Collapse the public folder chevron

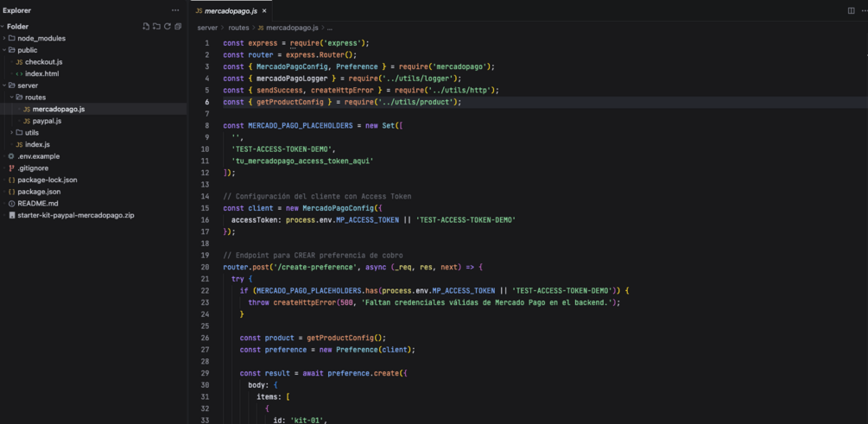(4, 50)
